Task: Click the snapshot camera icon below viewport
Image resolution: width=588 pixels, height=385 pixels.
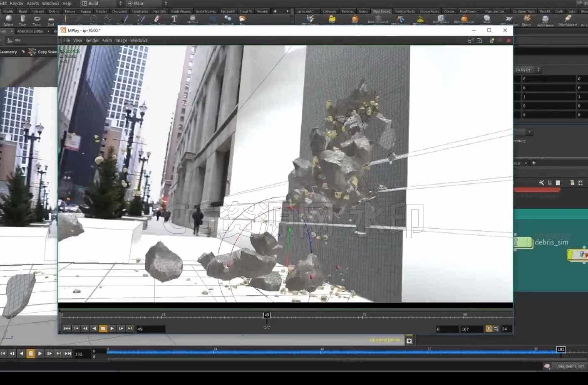Action: pyautogui.click(x=409, y=341)
